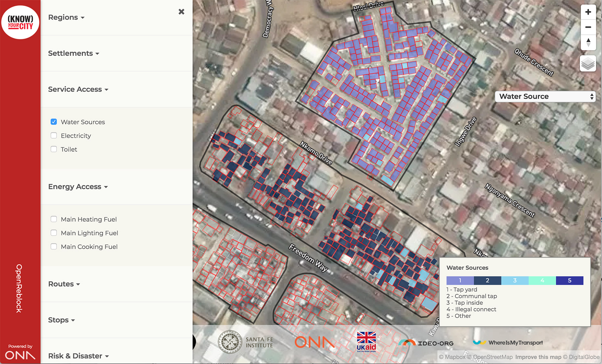This screenshot has width=602, height=364.
Task: Expand the Stops section
Action: 62,320
